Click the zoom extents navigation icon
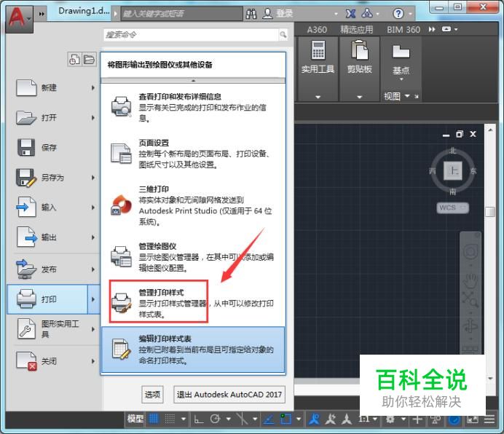This screenshot has height=434, width=504. click(x=470, y=299)
